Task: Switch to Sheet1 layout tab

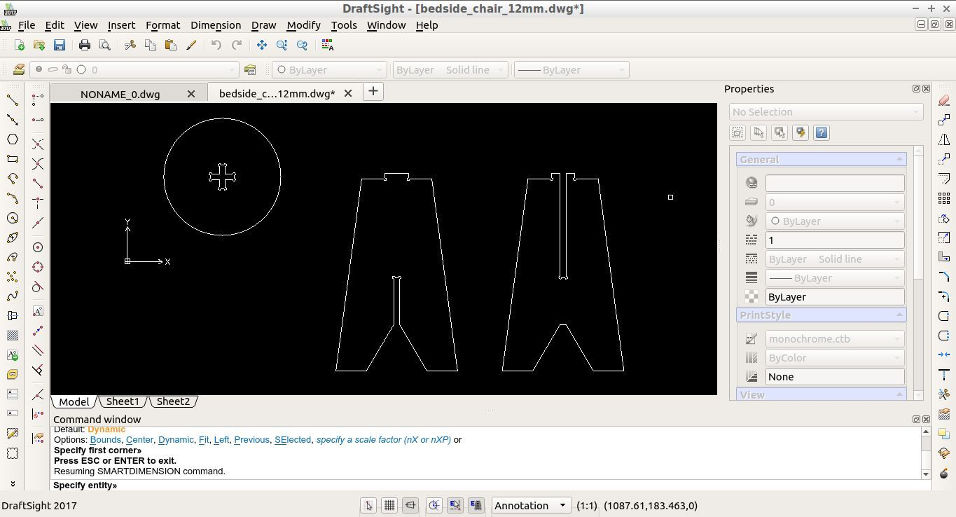Action: pyautogui.click(x=123, y=402)
